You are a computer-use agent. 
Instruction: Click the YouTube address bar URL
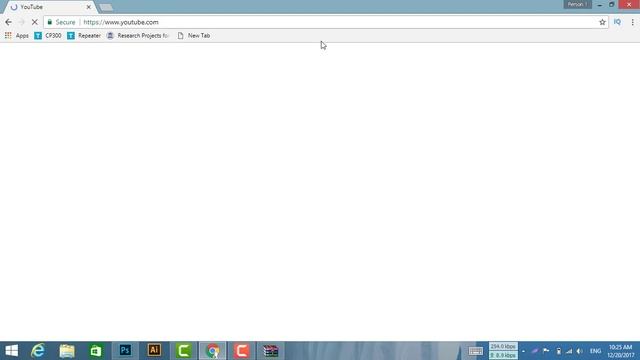pyautogui.click(x=121, y=22)
